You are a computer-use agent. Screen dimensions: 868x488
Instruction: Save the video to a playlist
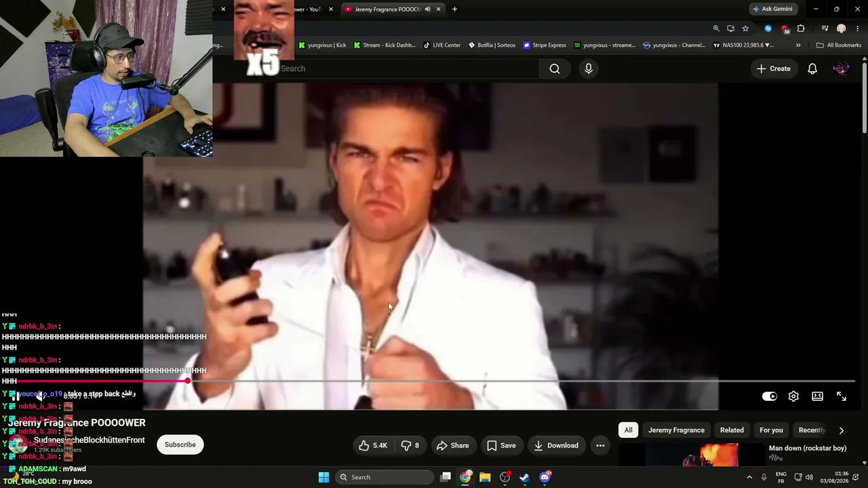pos(501,445)
